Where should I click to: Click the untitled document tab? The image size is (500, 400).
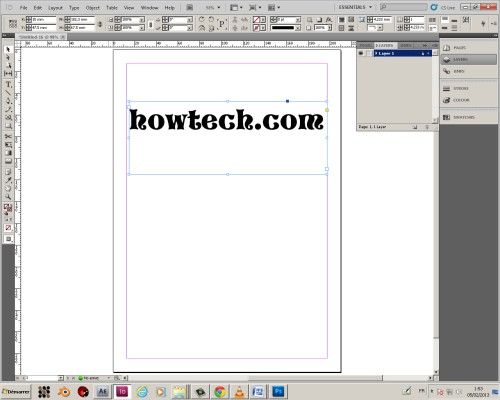pyautogui.click(x=42, y=37)
